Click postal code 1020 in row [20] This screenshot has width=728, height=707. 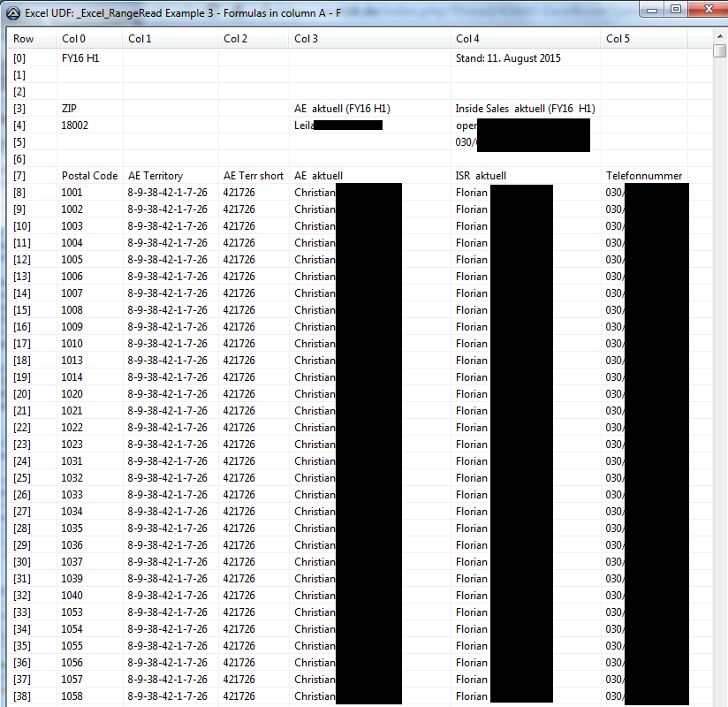coord(72,394)
